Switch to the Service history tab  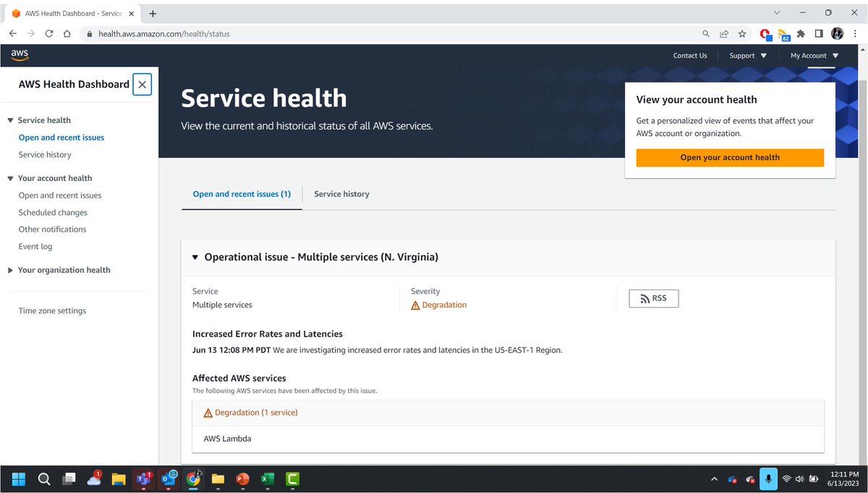pos(341,194)
